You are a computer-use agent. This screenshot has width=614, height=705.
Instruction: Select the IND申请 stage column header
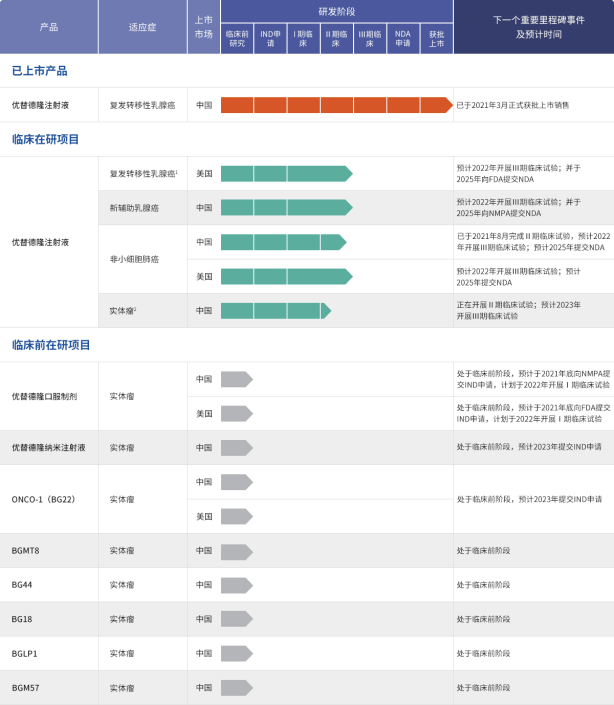click(270, 39)
